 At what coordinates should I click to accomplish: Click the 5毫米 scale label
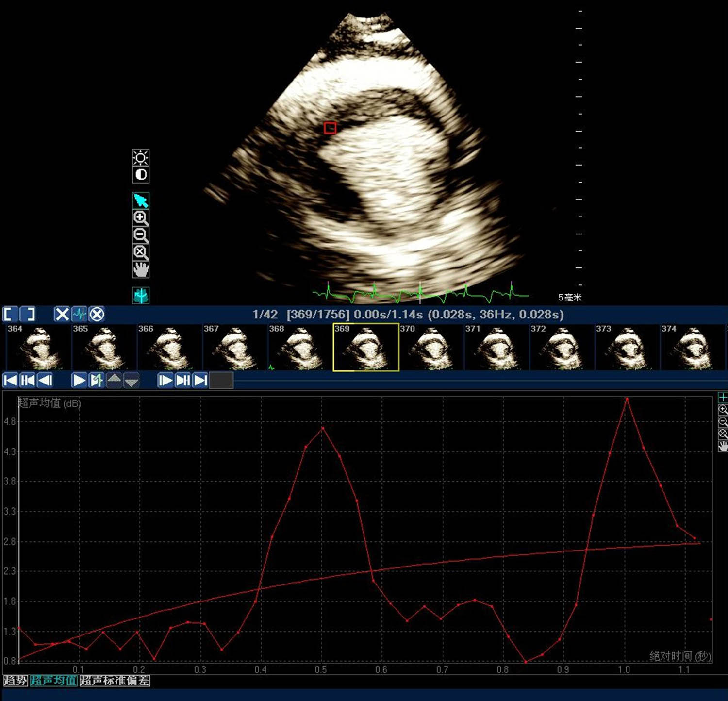coord(570,298)
